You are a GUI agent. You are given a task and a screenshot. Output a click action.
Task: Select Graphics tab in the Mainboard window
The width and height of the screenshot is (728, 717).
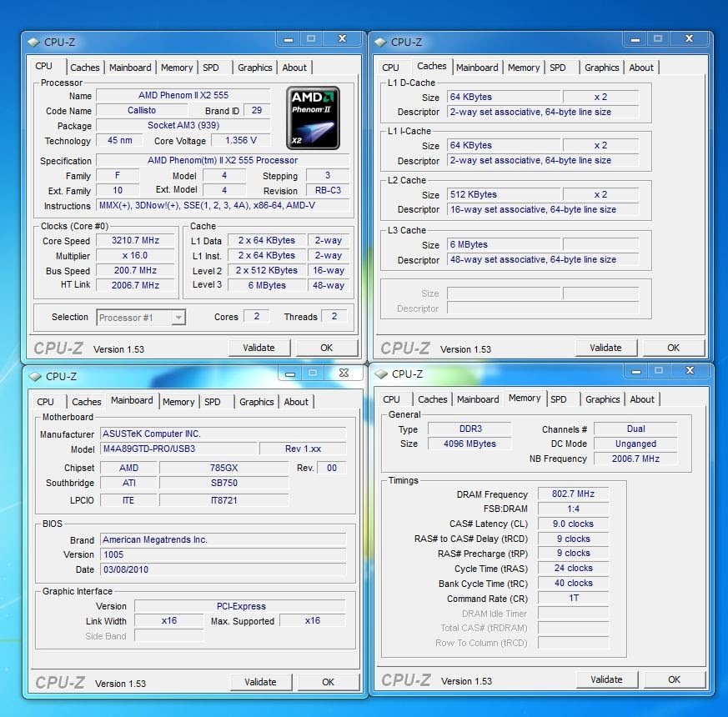[x=256, y=402]
